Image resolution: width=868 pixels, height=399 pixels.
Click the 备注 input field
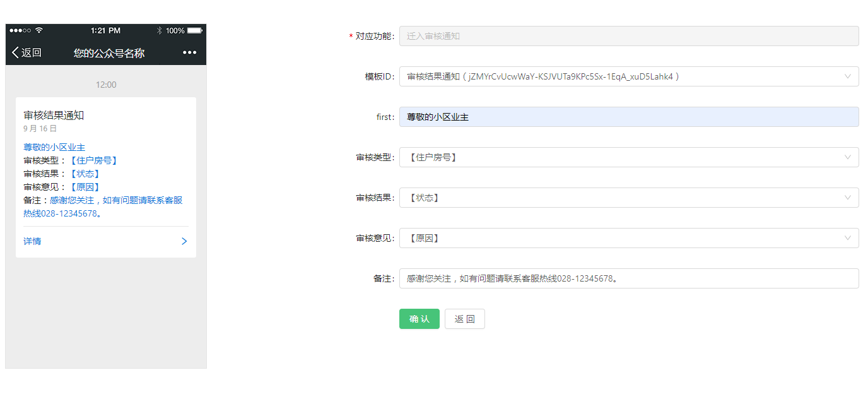click(x=628, y=278)
